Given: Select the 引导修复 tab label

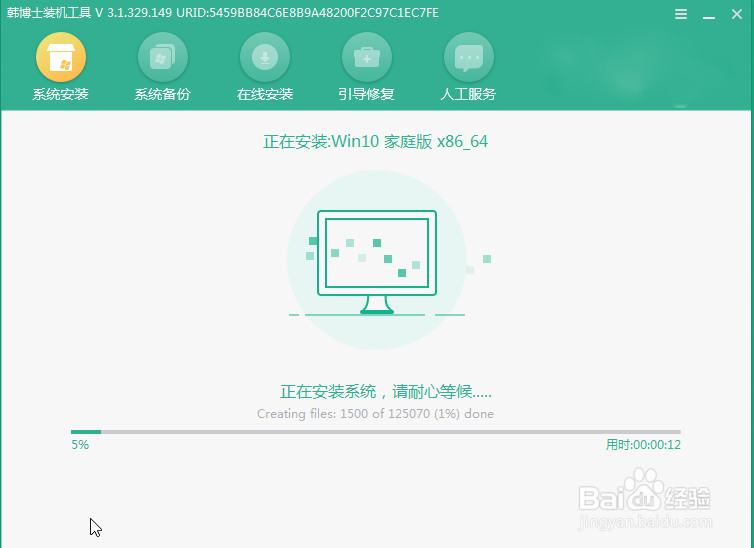Looking at the screenshot, I should click(x=366, y=94).
